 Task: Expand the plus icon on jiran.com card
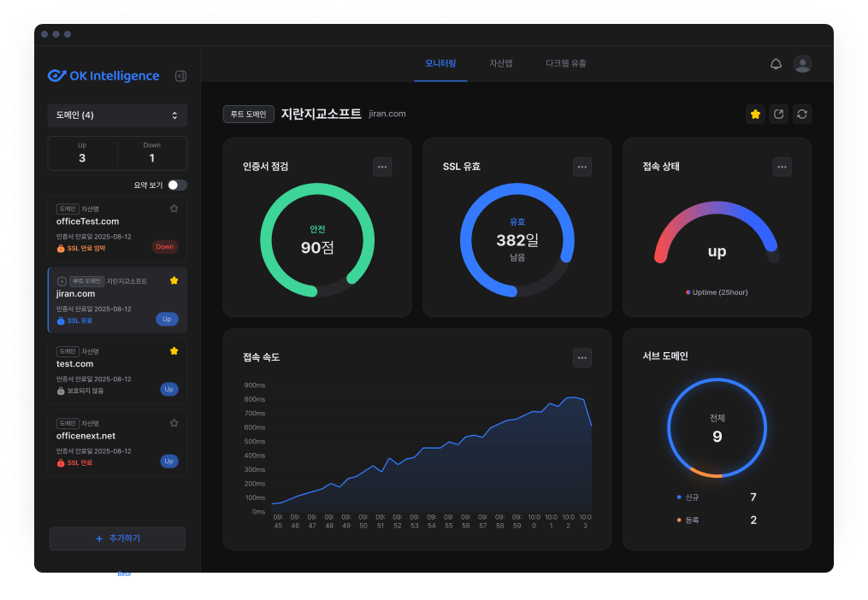(x=62, y=281)
